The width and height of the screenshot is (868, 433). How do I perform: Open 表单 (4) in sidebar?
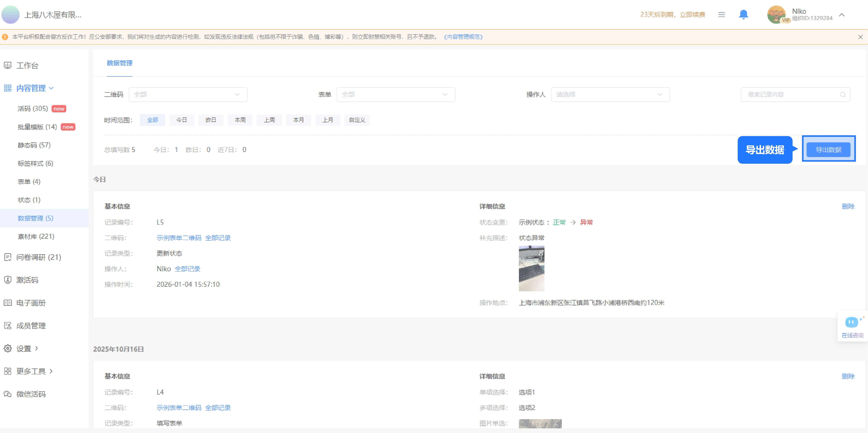[x=29, y=182]
